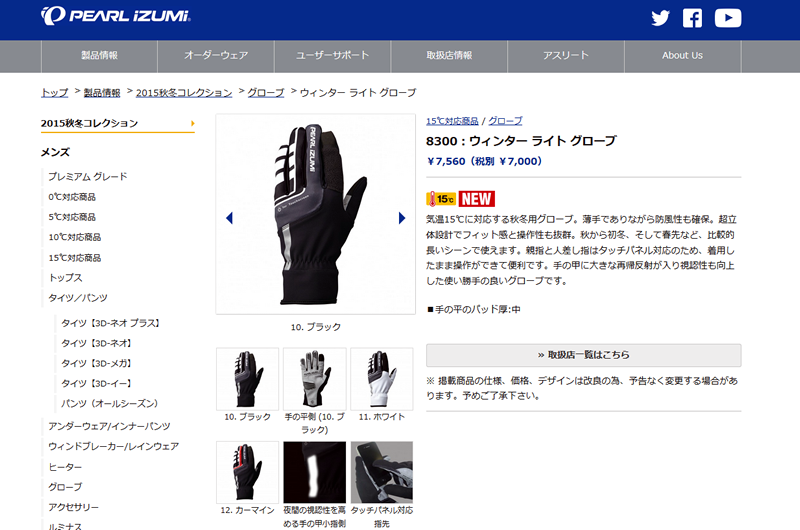Open the 製品情報 navigation menu

tap(99, 56)
